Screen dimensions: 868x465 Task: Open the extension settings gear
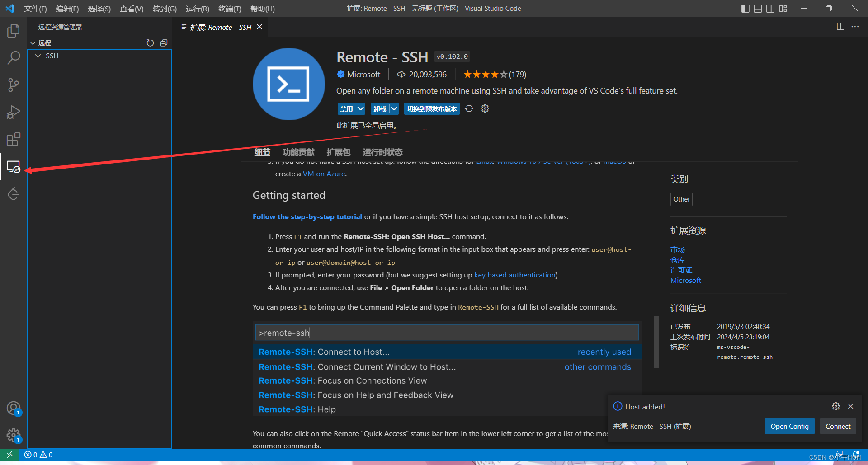(x=485, y=108)
